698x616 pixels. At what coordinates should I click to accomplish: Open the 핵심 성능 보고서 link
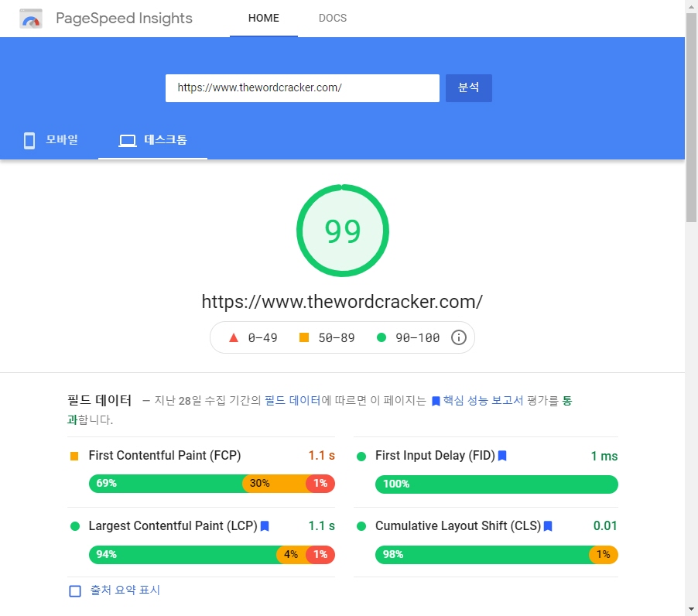(483, 401)
